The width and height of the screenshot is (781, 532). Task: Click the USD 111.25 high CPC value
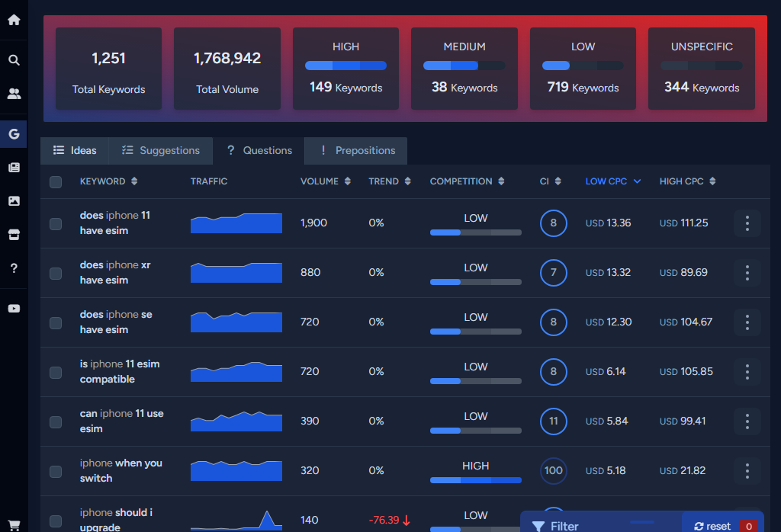coord(683,223)
